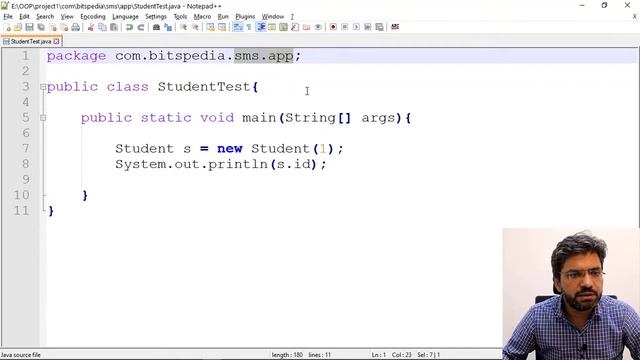Run macro multiple times icon
This screenshot has width=640, height=360.
368,27
